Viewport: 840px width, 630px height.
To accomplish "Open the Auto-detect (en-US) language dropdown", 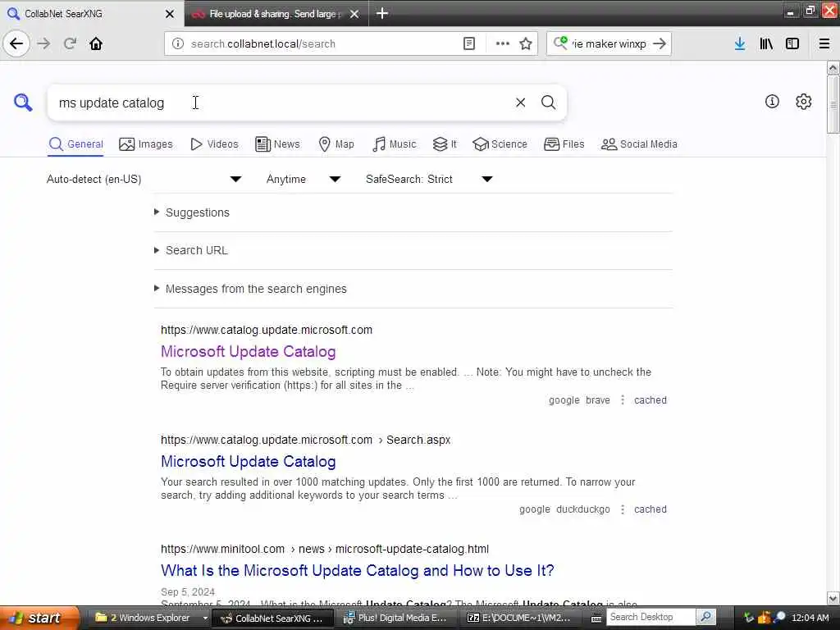I will tap(144, 179).
